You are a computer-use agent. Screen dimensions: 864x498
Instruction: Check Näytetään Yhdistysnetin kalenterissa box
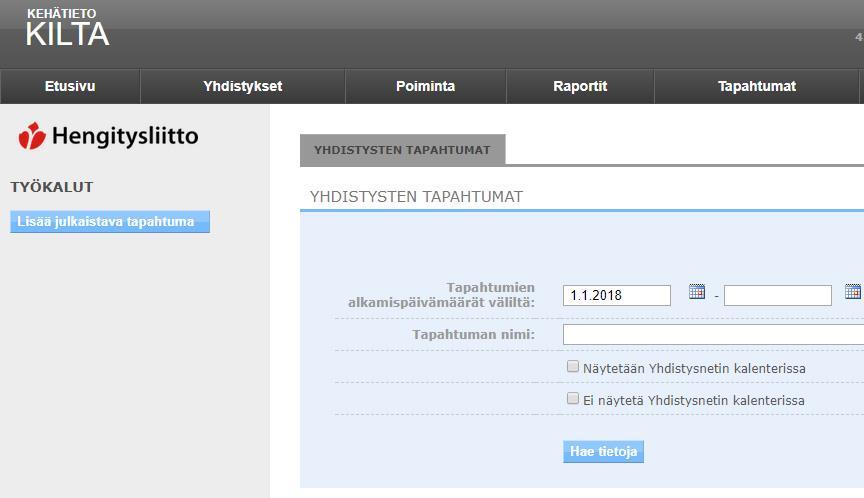573,366
